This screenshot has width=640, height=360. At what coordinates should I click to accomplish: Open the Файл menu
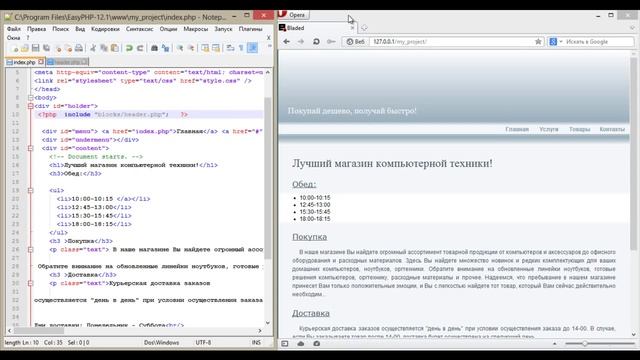13,29
